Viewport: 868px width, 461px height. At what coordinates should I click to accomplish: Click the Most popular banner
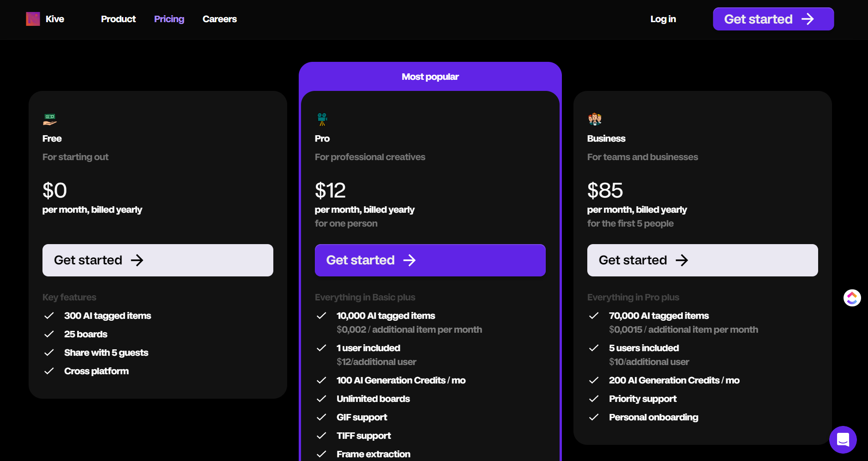pos(430,77)
